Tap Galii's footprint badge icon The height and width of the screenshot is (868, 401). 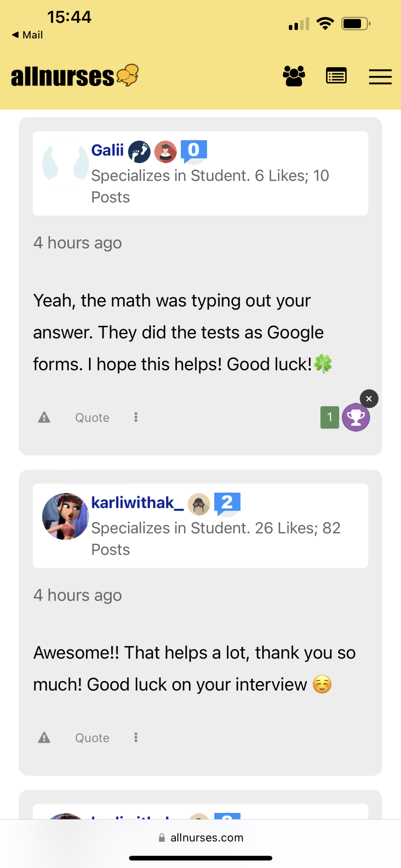point(139,152)
